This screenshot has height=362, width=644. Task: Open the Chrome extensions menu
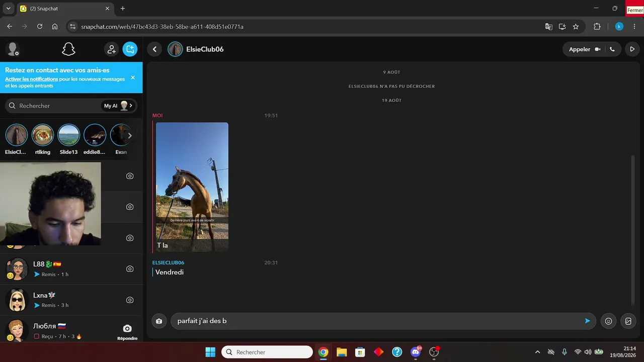pos(597,27)
